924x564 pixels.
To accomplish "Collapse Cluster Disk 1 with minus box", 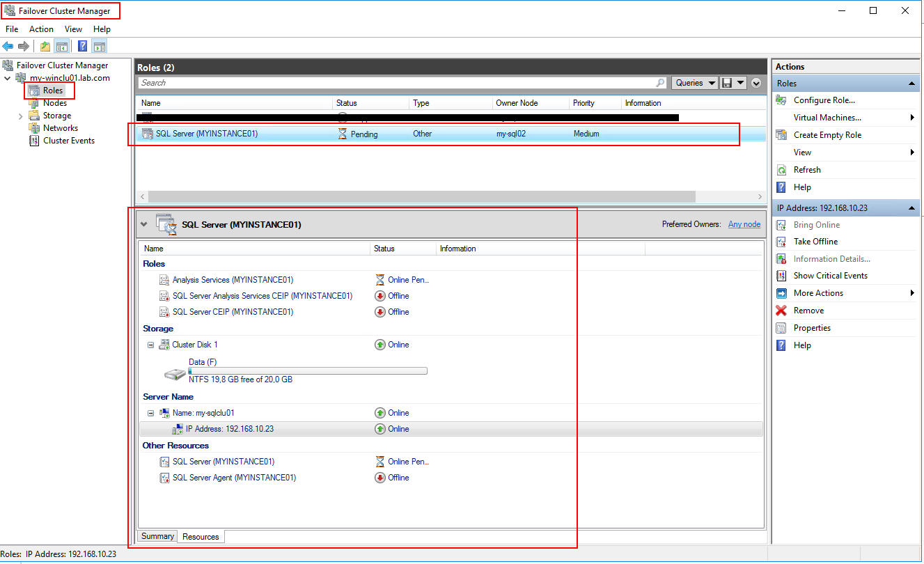I will click(x=150, y=345).
